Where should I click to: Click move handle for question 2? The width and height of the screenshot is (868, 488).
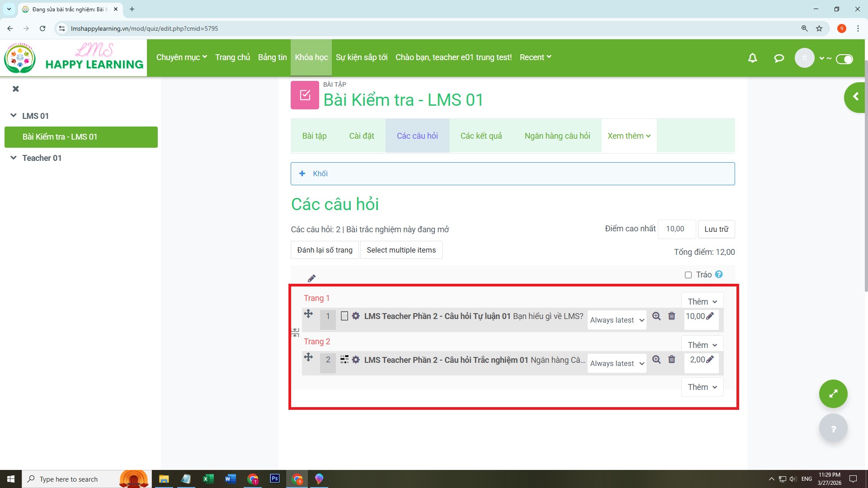[x=308, y=357]
